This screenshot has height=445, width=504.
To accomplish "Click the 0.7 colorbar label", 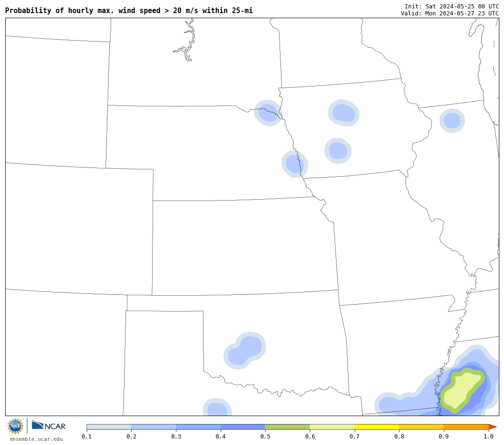I will tap(355, 436).
